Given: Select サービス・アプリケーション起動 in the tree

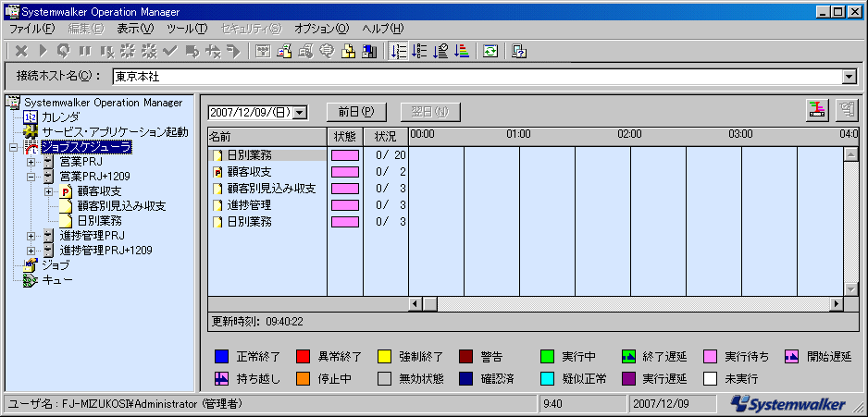Looking at the screenshot, I should coord(115,132).
